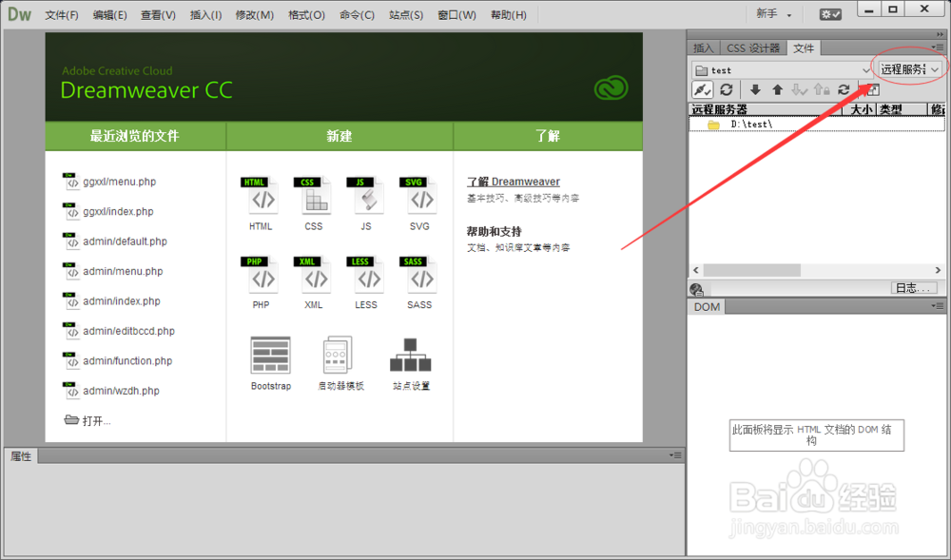Screen dimensions: 951x560
Task: Create a new JS file
Action: 366,204
